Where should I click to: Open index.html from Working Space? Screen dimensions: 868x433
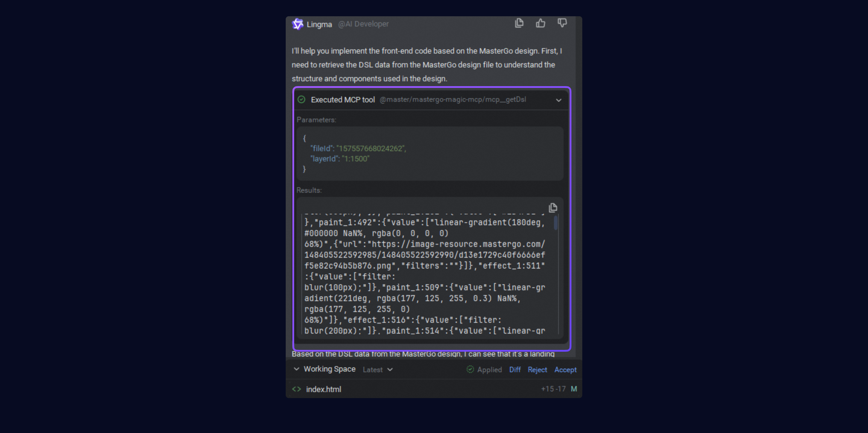(323, 389)
